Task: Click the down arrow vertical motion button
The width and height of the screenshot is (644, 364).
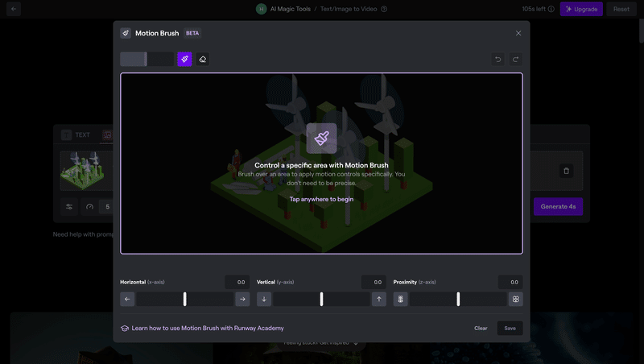Action: pyautogui.click(x=264, y=299)
